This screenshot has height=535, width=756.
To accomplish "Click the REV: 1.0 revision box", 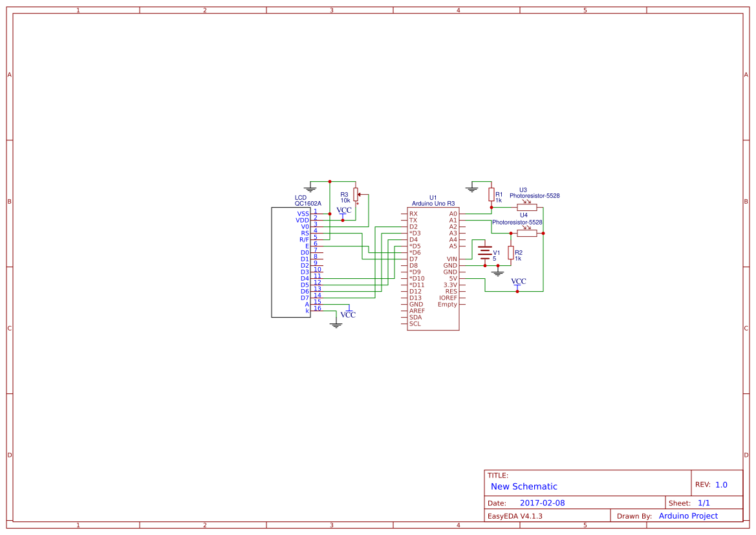I will (x=713, y=483).
